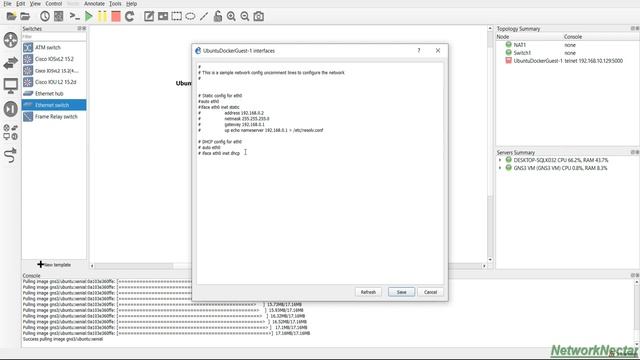Take a screenshot with the camera icon
The width and height of the screenshot is (640, 360).
pos(259,16)
